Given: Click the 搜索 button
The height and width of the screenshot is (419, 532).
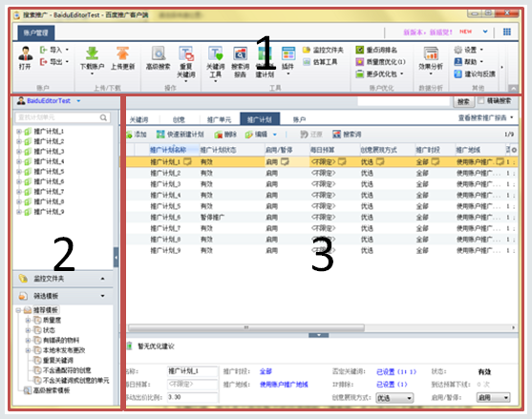Looking at the screenshot, I should click(x=463, y=102).
